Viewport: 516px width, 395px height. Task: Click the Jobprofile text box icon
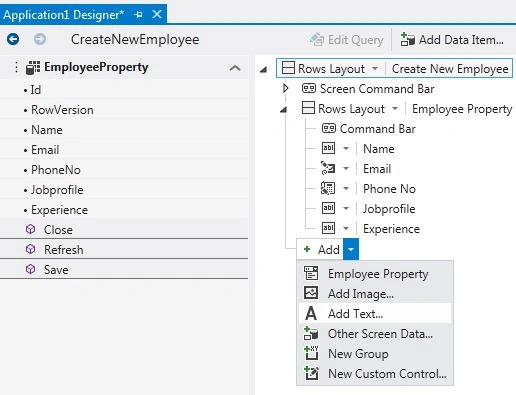click(328, 208)
